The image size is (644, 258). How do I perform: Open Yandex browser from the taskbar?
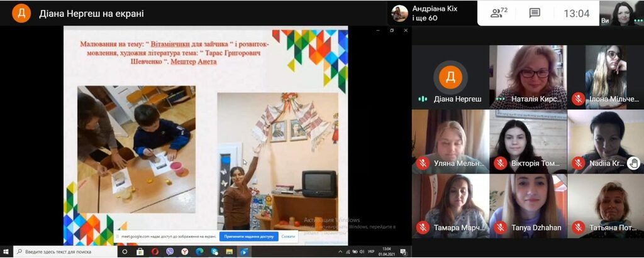pos(185,252)
